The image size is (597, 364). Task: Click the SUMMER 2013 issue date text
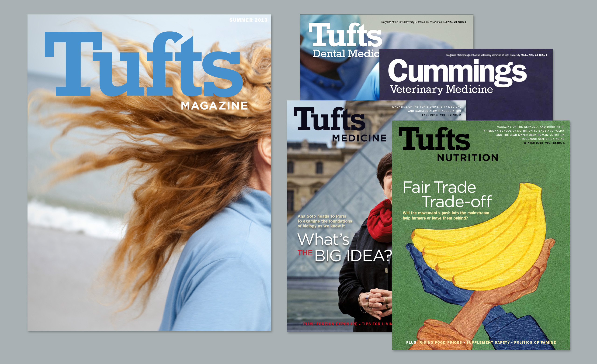[x=248, y=20]
